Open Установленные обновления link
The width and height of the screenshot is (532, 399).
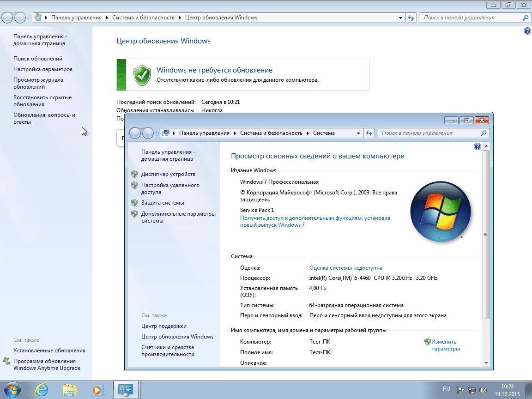tap(49, 351)
